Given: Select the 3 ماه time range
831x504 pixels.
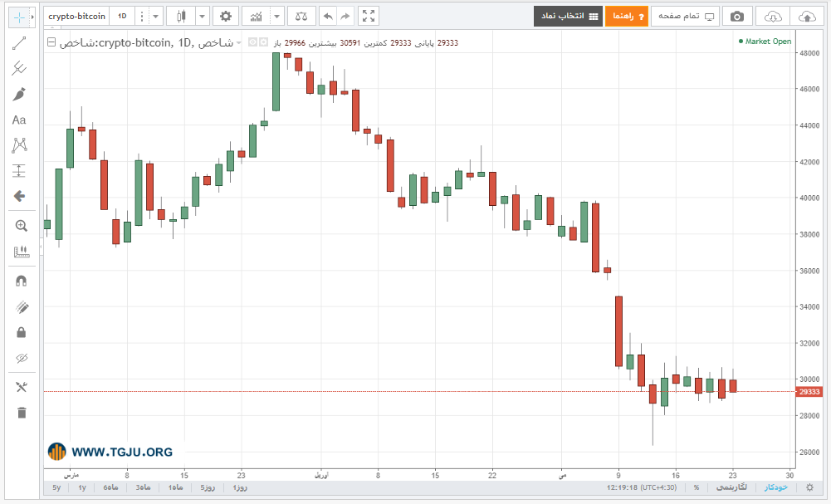Looking at the screenshot, I should [143, 487].
